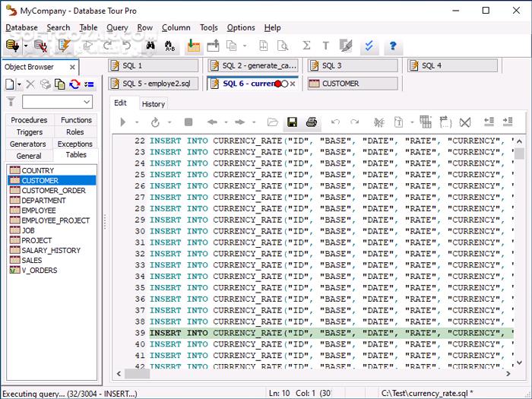Switch to the Generators tab
Screen dimensions: 532x399
tap(28, 144)
